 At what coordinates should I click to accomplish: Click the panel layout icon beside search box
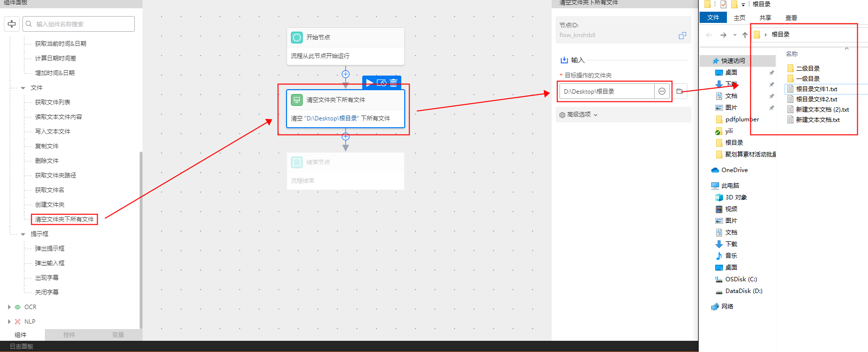pos(12,24)
